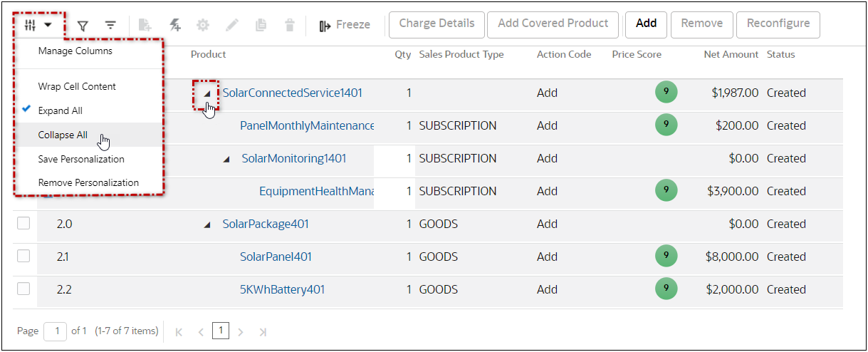Click line number 2.1 cell
Image resolution: width=868 pixels, height=352 pixels.
coord(64,257)
